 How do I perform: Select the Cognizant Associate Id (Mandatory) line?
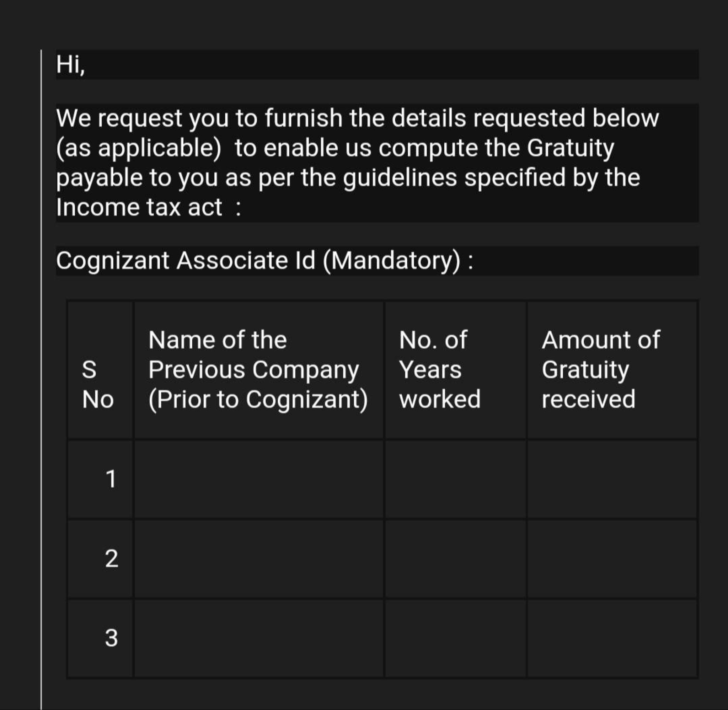[x=377, y=261]
